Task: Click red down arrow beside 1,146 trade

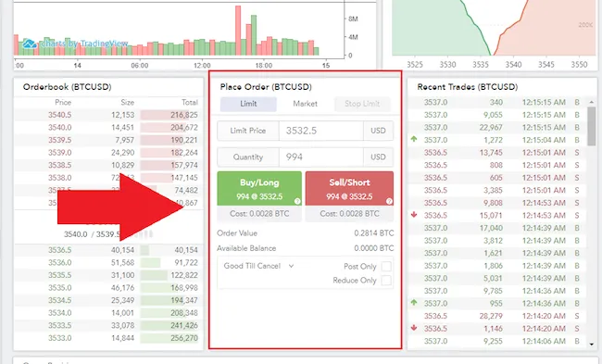Action: (x=414, y=328)
